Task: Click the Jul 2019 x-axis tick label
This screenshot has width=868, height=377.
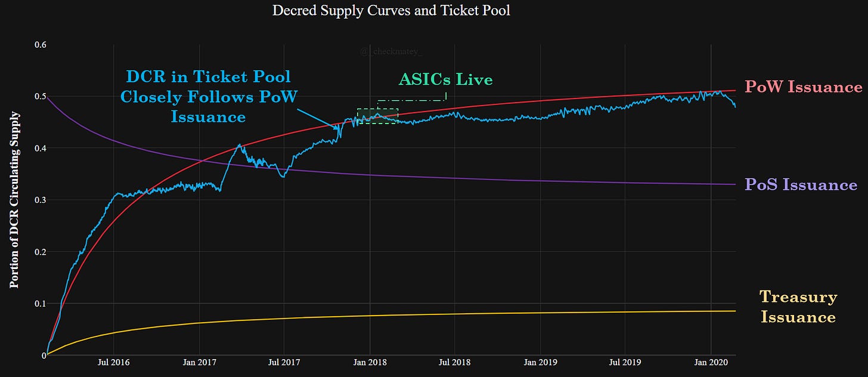Action: (625, 362)
